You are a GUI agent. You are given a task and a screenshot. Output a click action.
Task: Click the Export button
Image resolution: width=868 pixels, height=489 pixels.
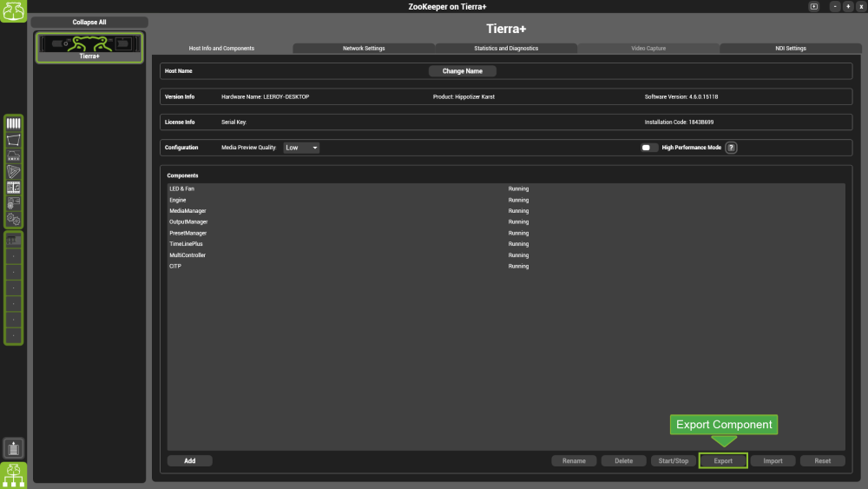(x=723, y=460)
